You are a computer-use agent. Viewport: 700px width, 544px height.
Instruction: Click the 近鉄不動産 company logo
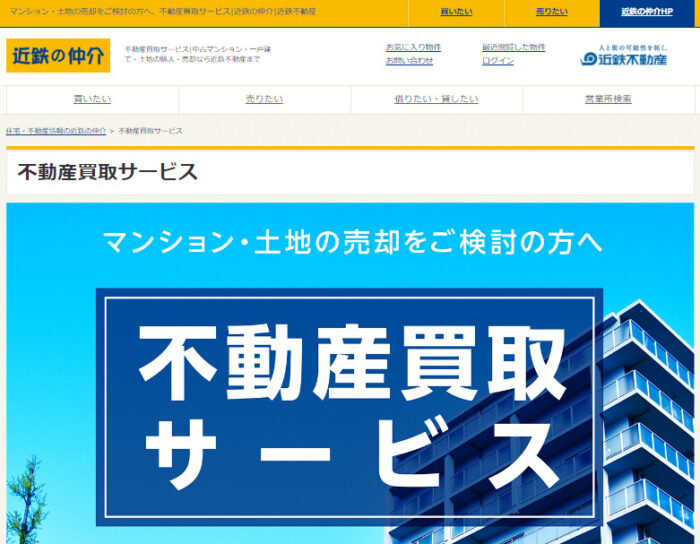coord(624,55)
